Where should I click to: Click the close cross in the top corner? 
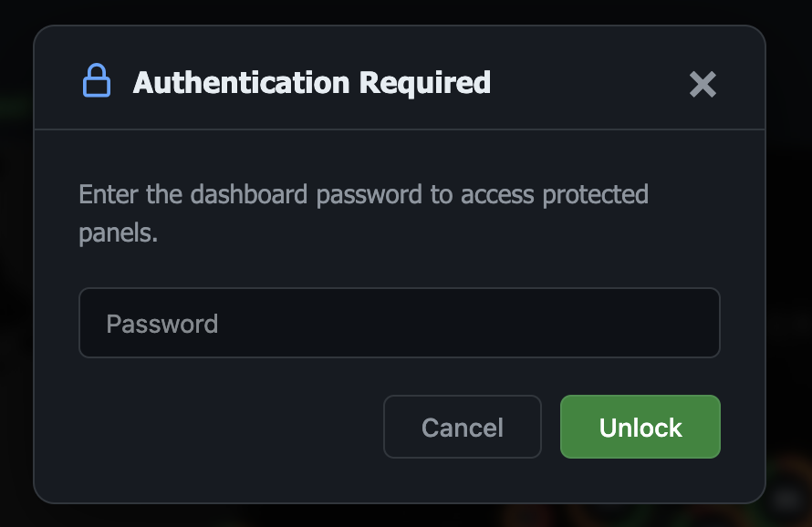click(x=703, y=85)
